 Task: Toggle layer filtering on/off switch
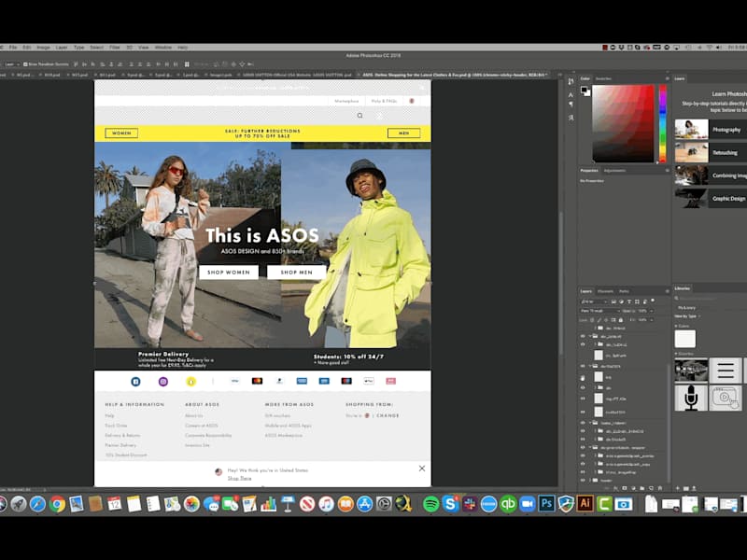[x=653, y=301]
